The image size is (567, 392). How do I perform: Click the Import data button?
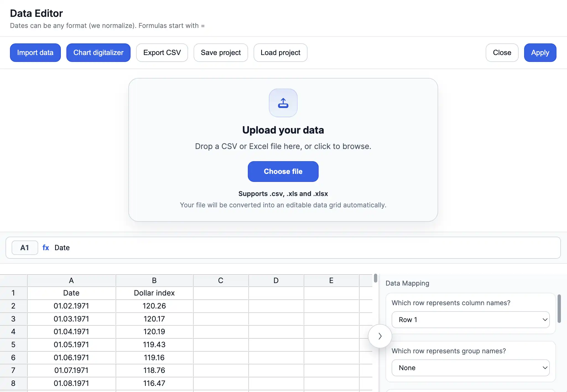click(x=35, y=53)
